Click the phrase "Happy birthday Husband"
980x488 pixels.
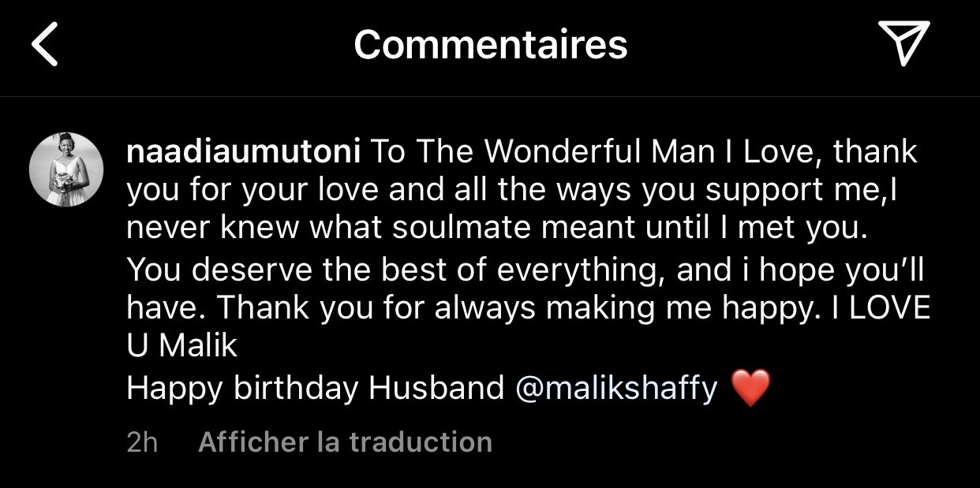(x=315, y=388)
